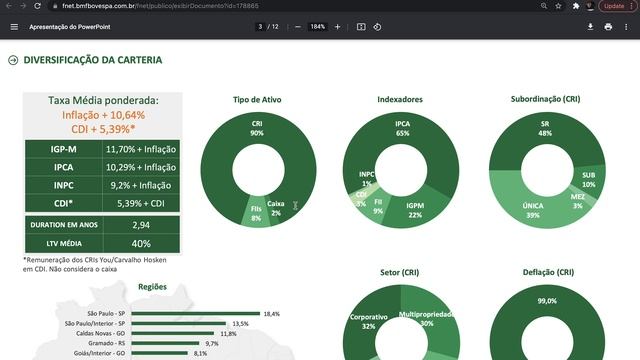Click the SR 48% donut segment
The image size is (640, 360).
545,128
